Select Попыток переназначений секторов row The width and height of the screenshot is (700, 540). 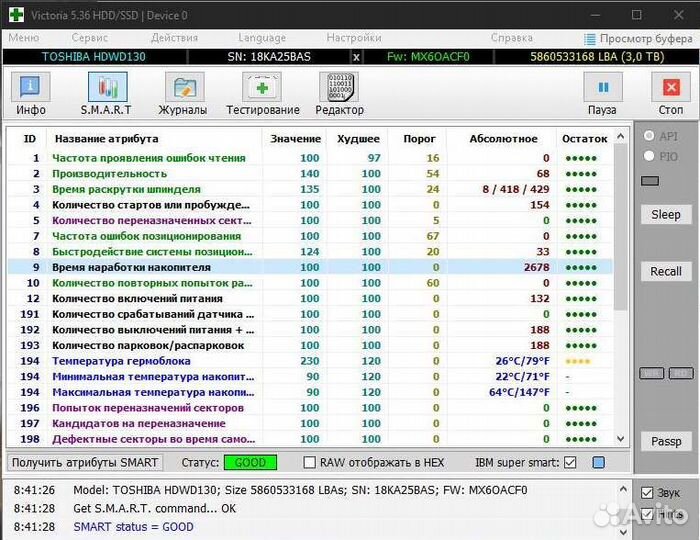point(310,408)
